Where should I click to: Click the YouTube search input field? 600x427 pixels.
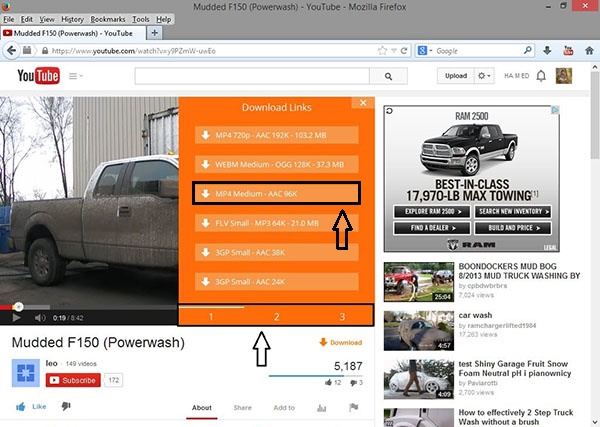(x=252, y=76)
